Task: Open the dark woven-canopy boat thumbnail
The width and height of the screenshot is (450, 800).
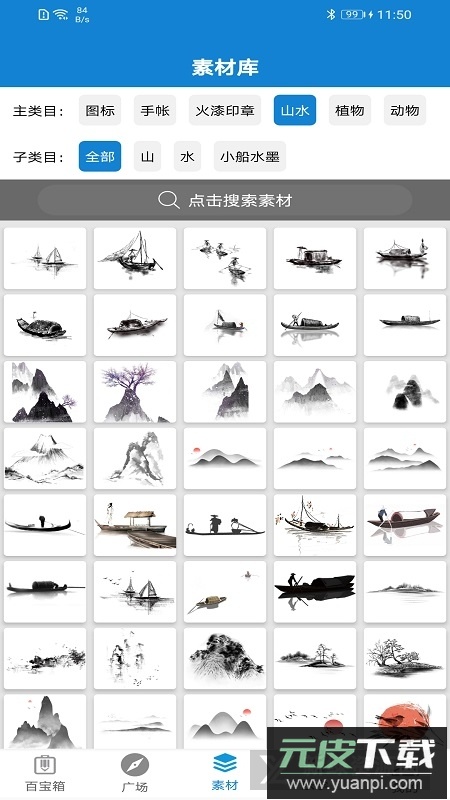Action: pos(45,325)
